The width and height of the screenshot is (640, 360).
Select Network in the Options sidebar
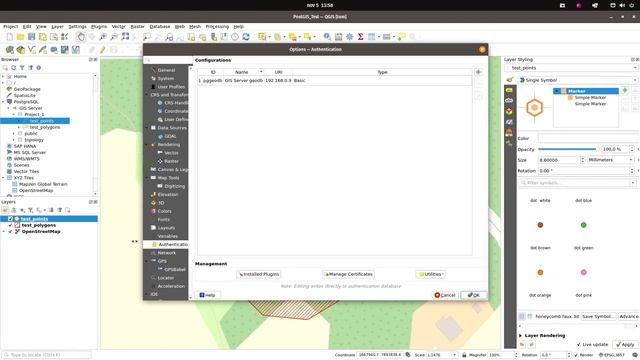167,253
